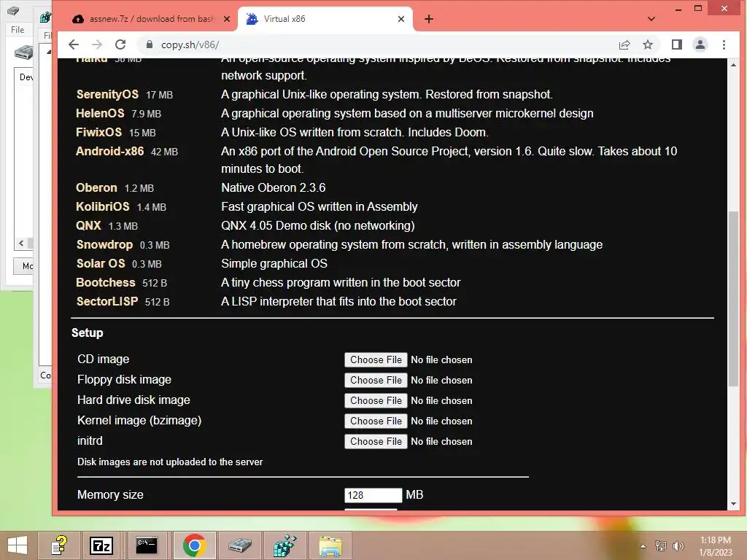Expand the tab search chevron
Screen dimensions: 747x560
651,19
